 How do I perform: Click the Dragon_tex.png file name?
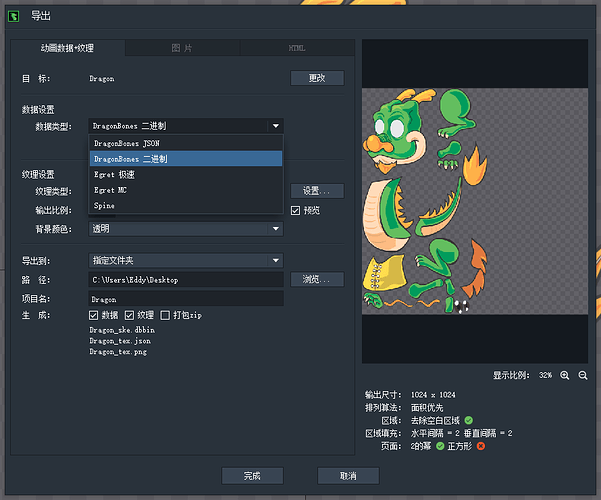click(x=118, y=352)
